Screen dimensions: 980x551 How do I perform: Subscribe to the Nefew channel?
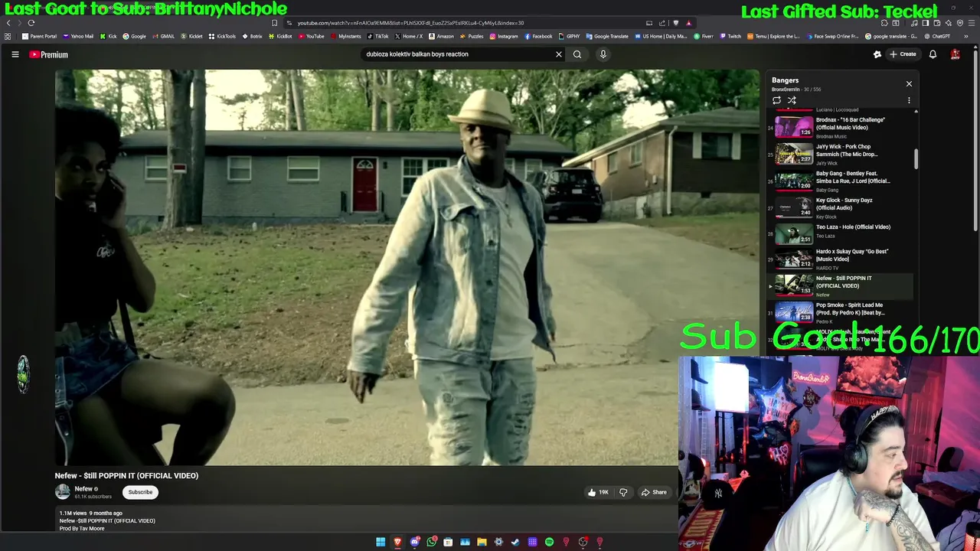(x=140, y=492)
